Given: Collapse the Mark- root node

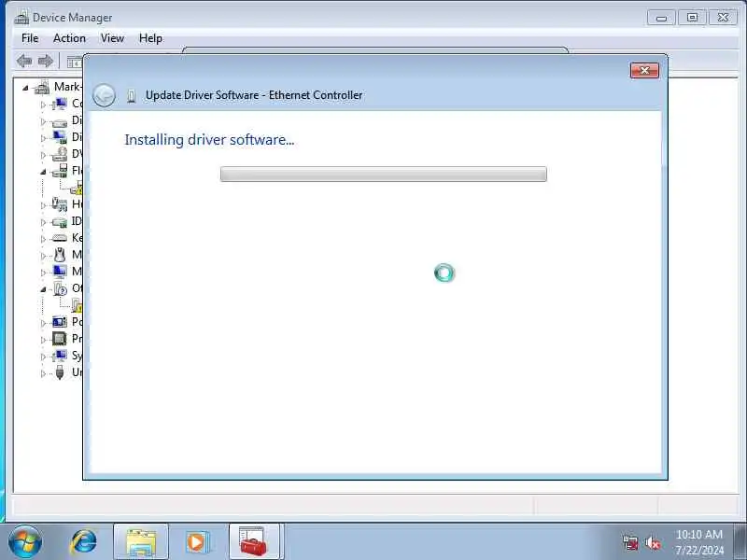Looking at the screenshot, I should click(25, 88).
